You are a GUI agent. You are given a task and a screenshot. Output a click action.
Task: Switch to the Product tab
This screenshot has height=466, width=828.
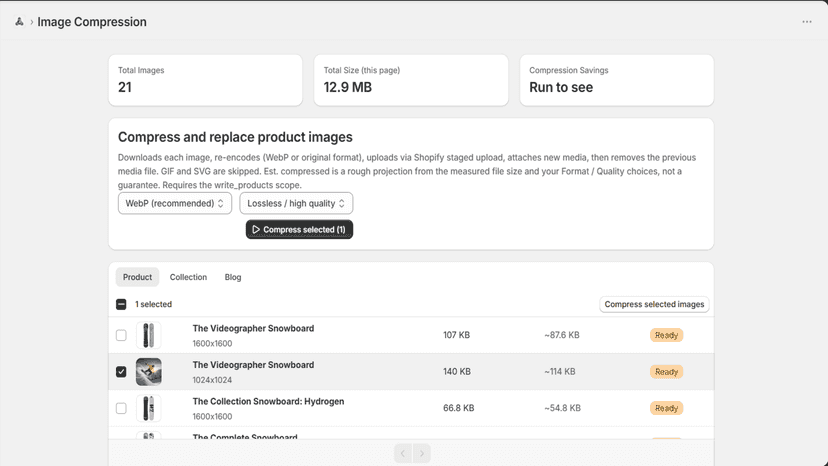(137, 277)
